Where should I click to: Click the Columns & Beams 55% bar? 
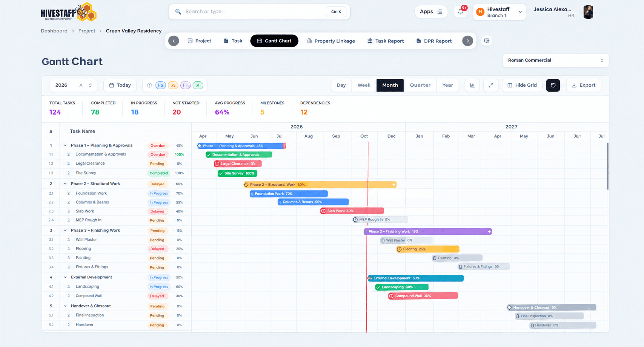313,202
